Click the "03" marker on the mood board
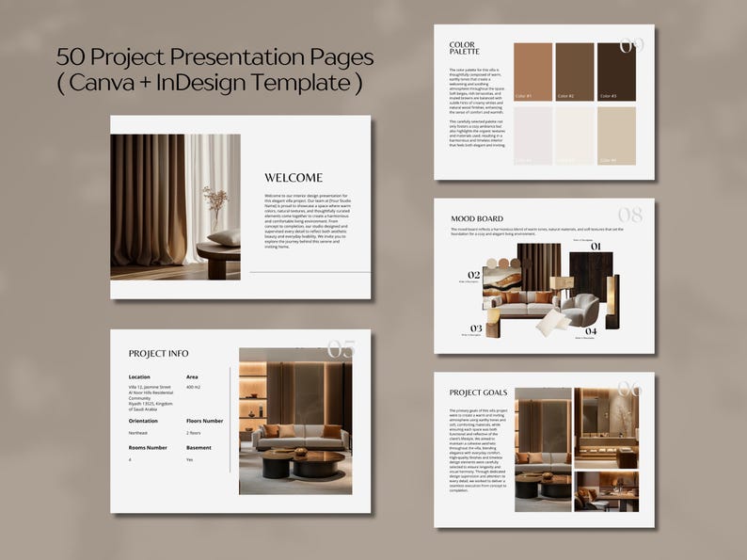The width and height of the screenshot is (747, 560). tap(476, 328)
